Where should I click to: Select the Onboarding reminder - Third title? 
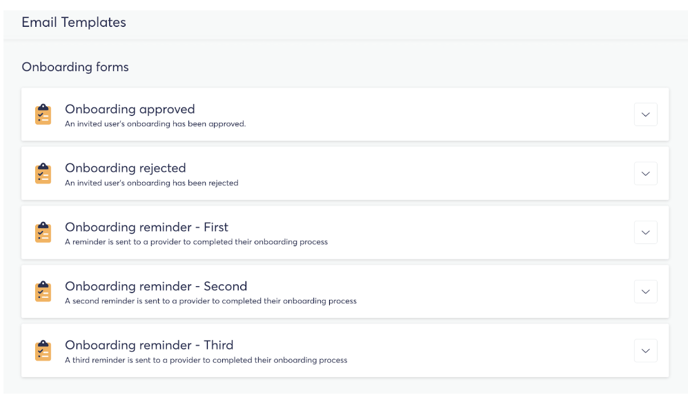click(x=149, y=345)
